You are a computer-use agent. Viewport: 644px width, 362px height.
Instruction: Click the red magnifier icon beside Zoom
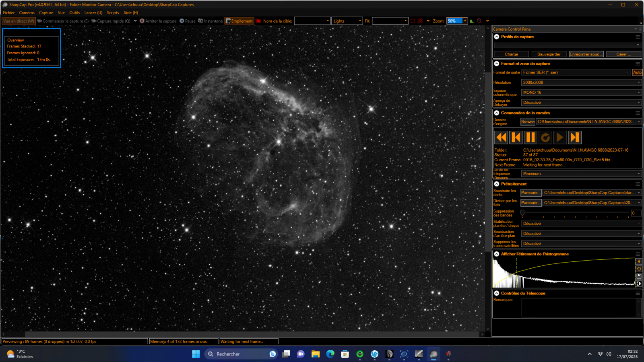point(479,21)
